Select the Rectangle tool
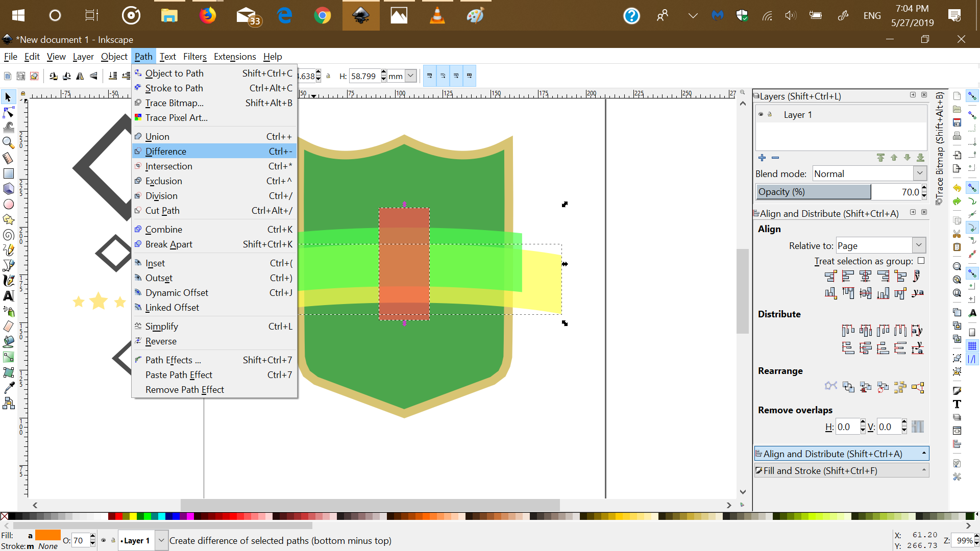Screen dimensions: 980x551 coord(9,173)
